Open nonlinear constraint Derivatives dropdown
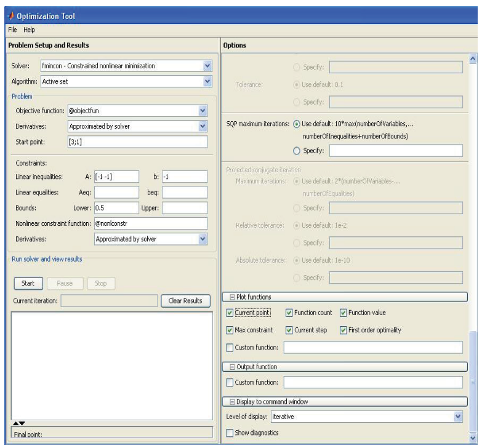This screenshot has height=448, width=482. tap(203, 239)
